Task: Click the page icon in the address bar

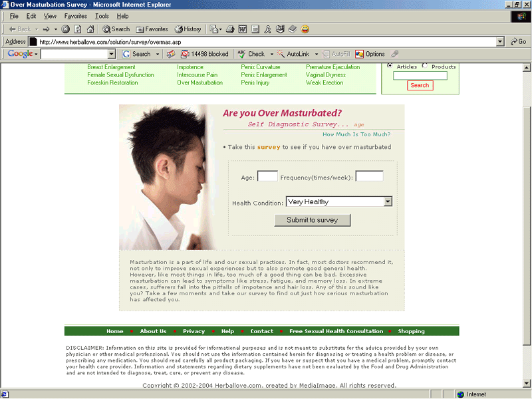Action: pyautogui.click(x=33, y=42)
